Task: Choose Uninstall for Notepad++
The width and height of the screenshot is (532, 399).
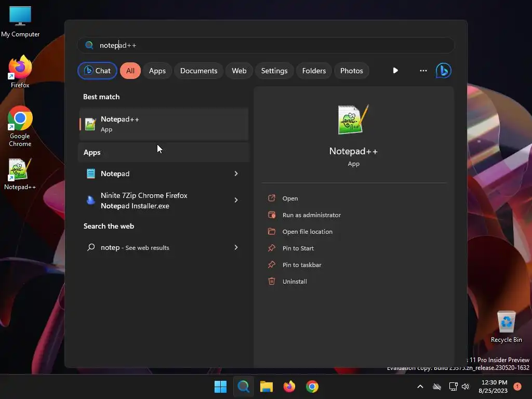Action: tap(295, 282)
